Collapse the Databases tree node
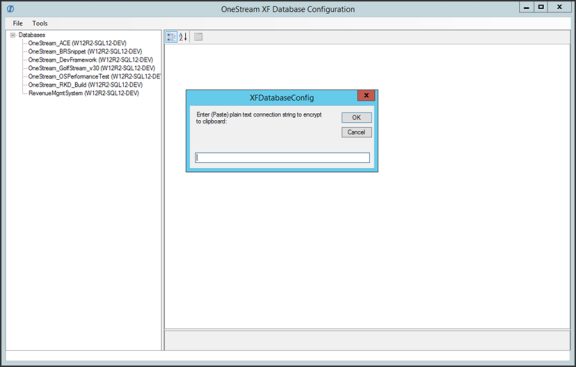 click(x=13, y=35)
